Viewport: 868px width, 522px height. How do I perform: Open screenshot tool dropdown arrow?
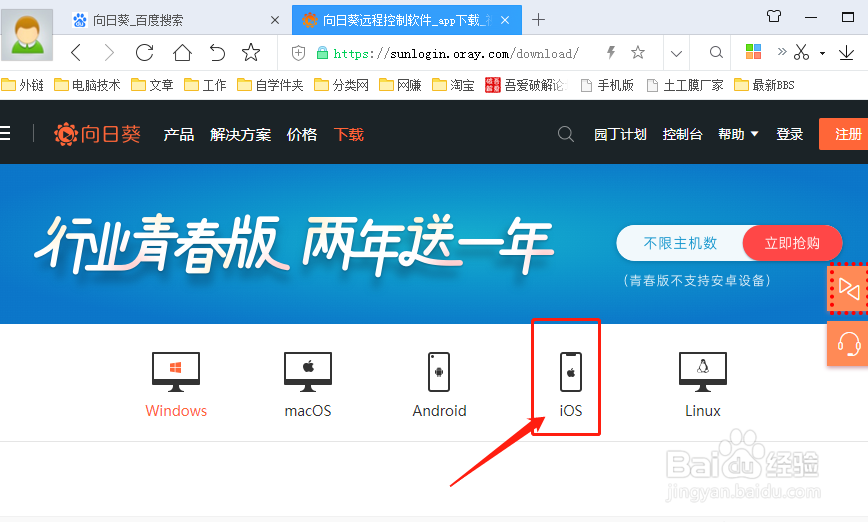click(823, 53)
